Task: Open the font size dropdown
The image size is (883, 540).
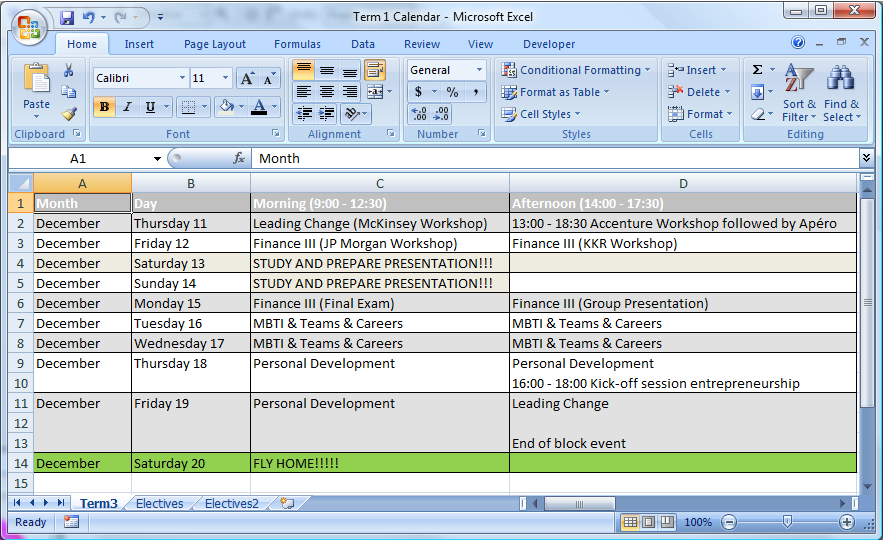Action: tap(225, 78)
